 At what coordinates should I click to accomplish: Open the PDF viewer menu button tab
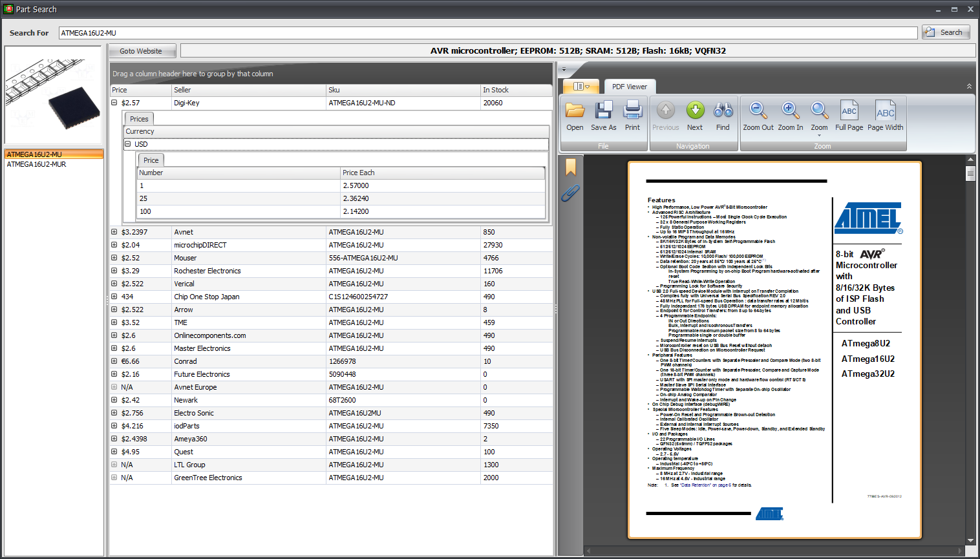pos(581,86)
